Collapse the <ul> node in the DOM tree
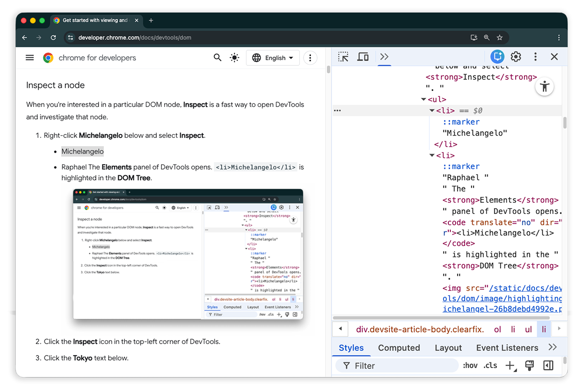 [x=423, y=99]
